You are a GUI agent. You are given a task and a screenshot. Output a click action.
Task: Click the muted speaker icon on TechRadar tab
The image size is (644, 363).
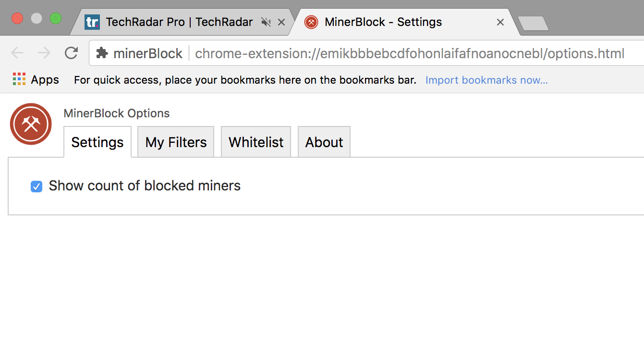coord(266,22)
